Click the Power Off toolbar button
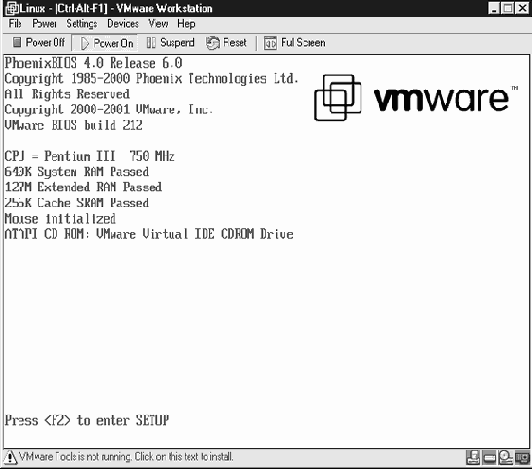Screen dimensions: 532x469 (38, 43)
